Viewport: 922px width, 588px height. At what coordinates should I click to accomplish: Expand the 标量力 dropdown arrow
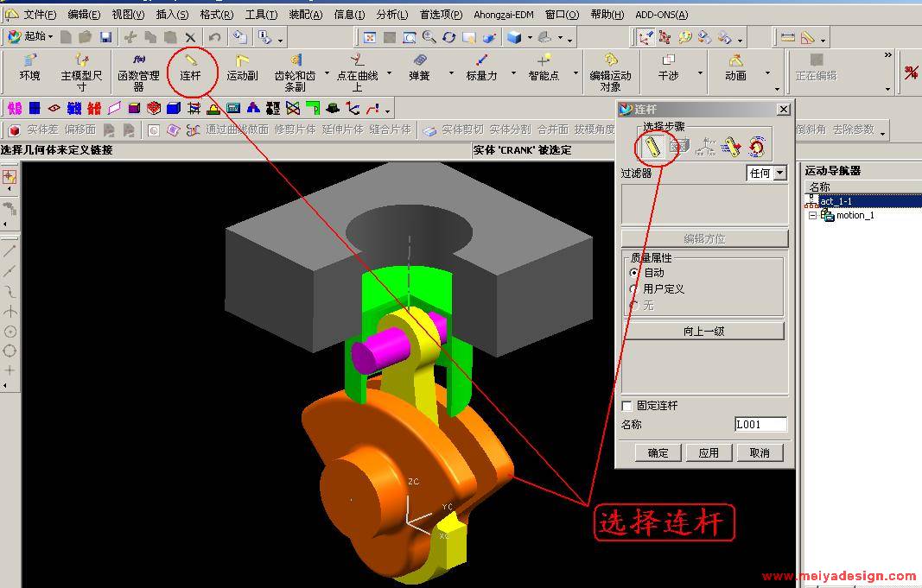tap(513, 74)
